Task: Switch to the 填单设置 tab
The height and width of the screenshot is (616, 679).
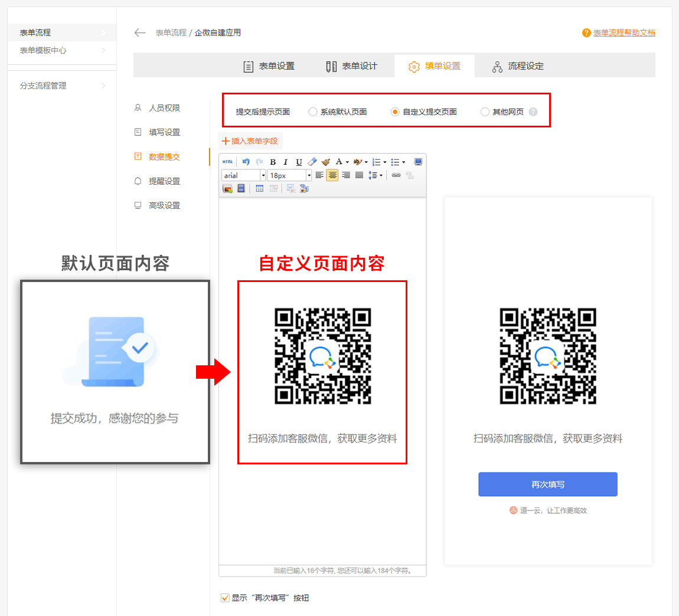Action: (435, 66)
